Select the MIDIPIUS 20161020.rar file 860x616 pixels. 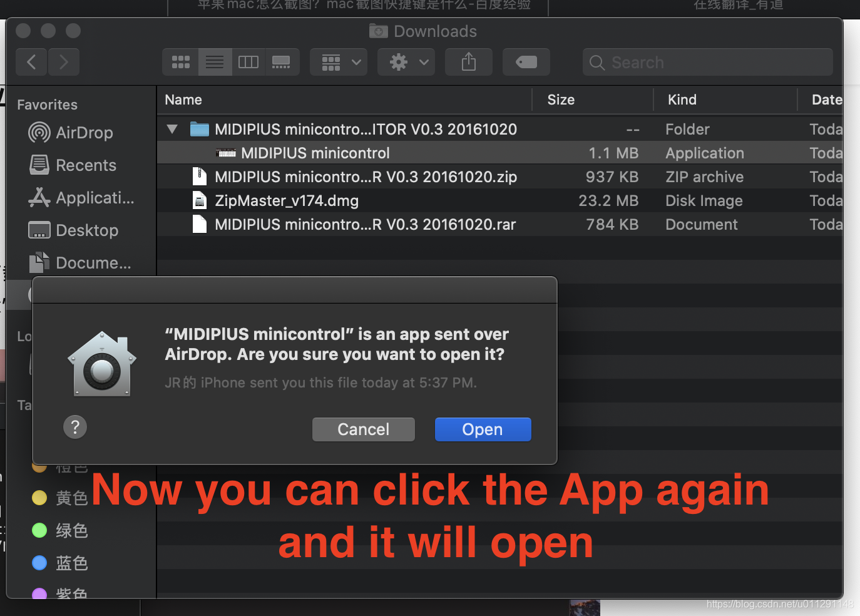click(x=499, y=224)
